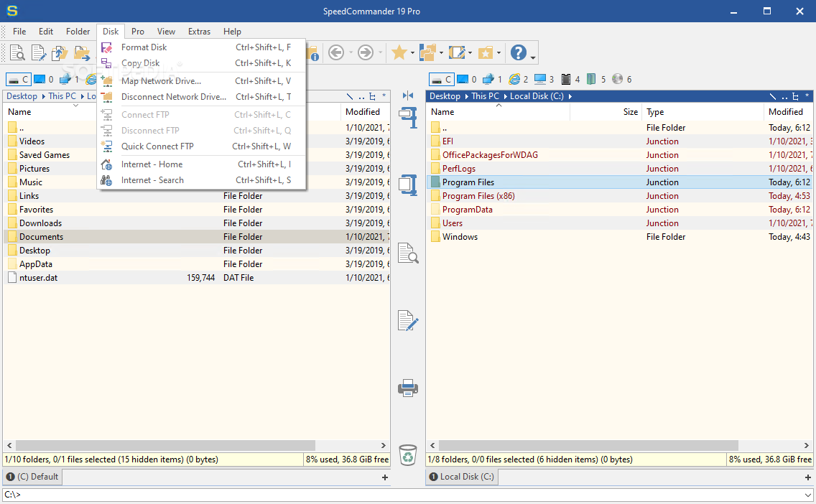Select the disc drive 6 icon
This screenshot has width=816, height=504.
pos(622,79)
